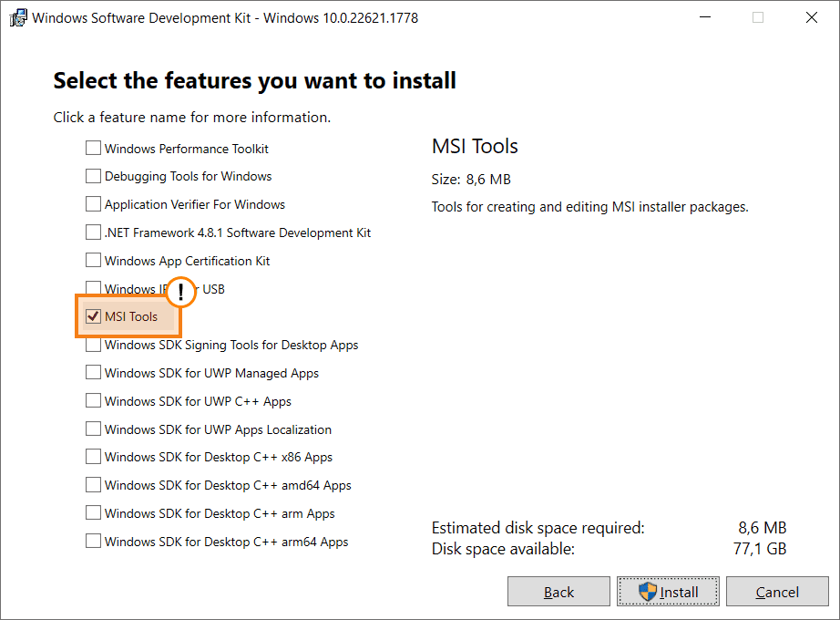Click 'Click a feature name for more information.' text

(192, 118)
